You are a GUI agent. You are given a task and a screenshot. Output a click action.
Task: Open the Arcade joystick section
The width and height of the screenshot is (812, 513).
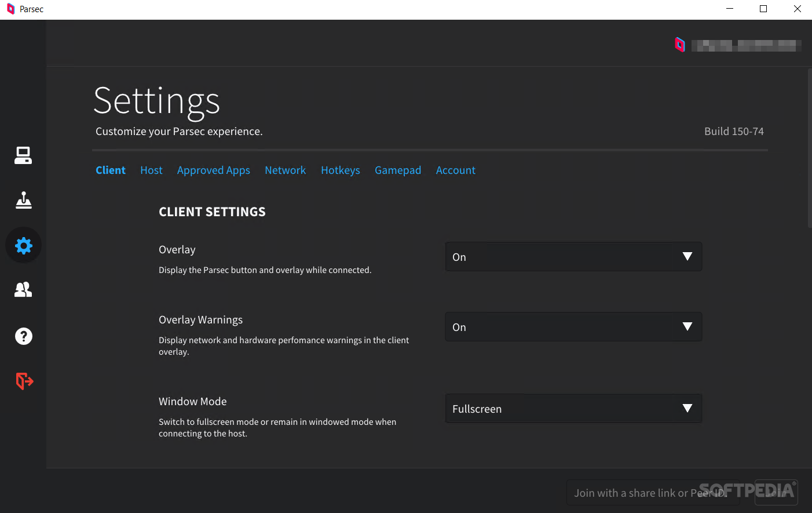(x=23, y=200)
